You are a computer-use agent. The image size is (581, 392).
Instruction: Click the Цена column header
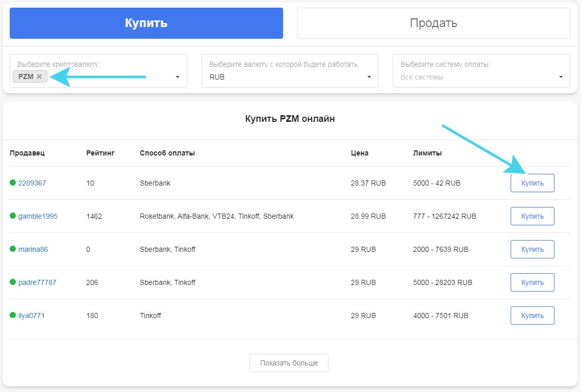coord(360,153)
